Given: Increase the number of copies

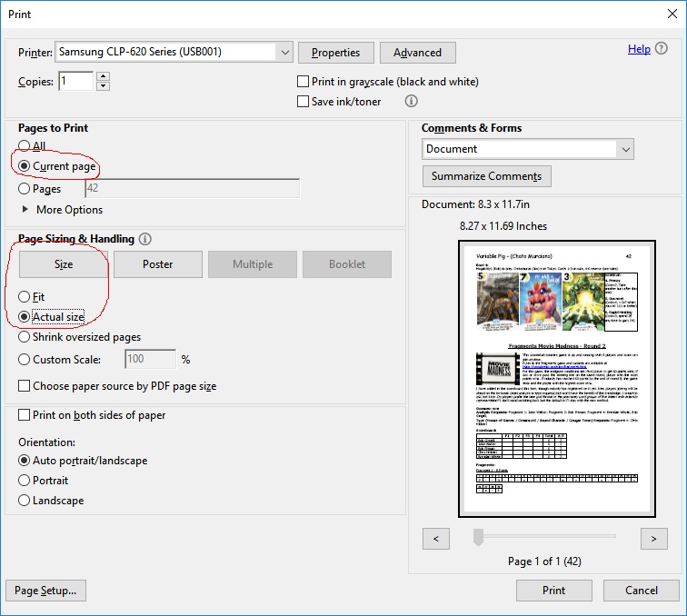Looking at the screenshot, I should tap(103, 77).
